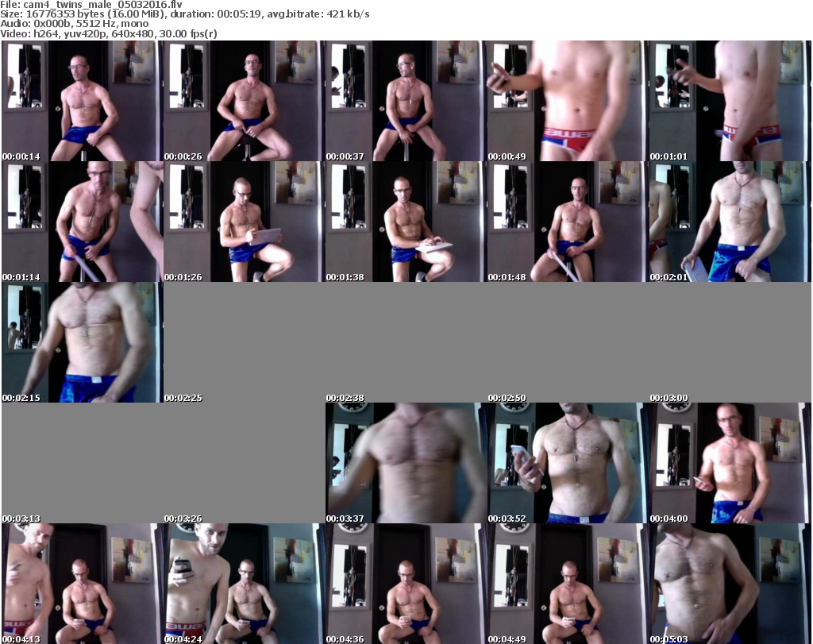Image resolution: width=813 pixels, height=644 pixels.
Task: Choose the thumbnail at timestamp 00:03:52
Action: 568,464
